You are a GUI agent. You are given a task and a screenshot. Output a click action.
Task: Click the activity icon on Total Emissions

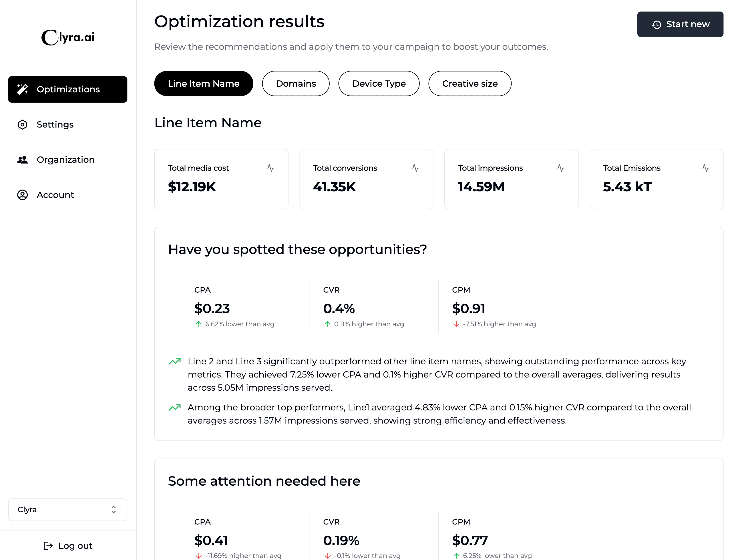(x=705, y=168)
